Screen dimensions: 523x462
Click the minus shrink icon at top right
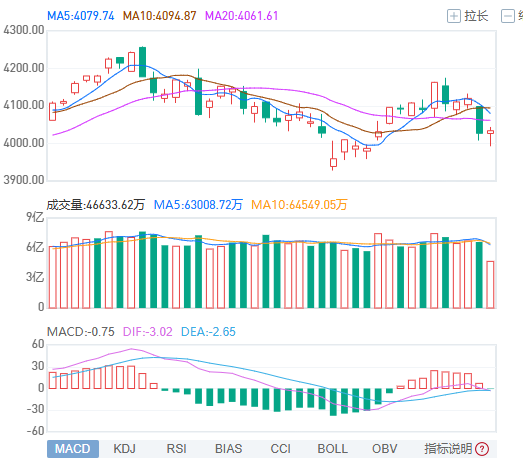(508, 16)
